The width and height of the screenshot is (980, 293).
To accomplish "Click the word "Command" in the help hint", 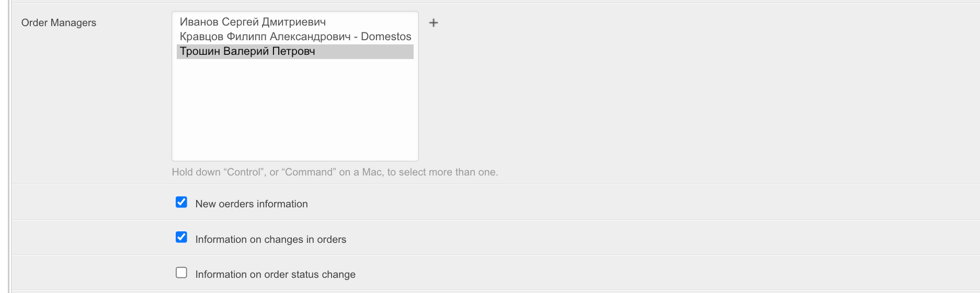I will 309,172.
